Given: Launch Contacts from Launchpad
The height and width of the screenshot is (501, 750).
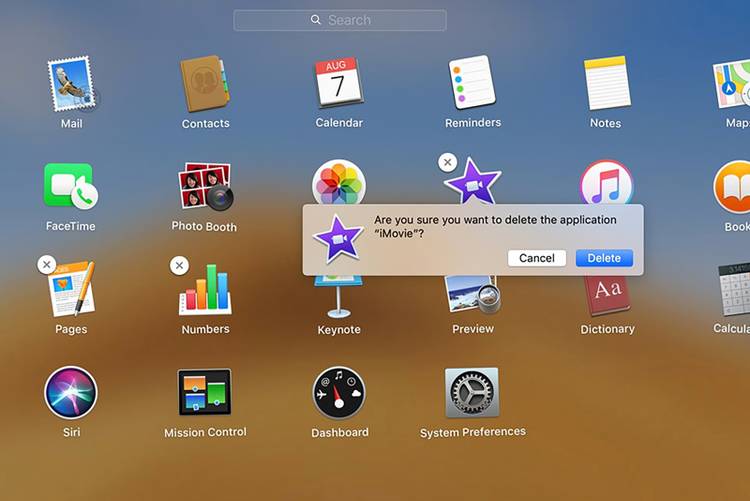Looking at the screenshot, I should coord(205,84).
